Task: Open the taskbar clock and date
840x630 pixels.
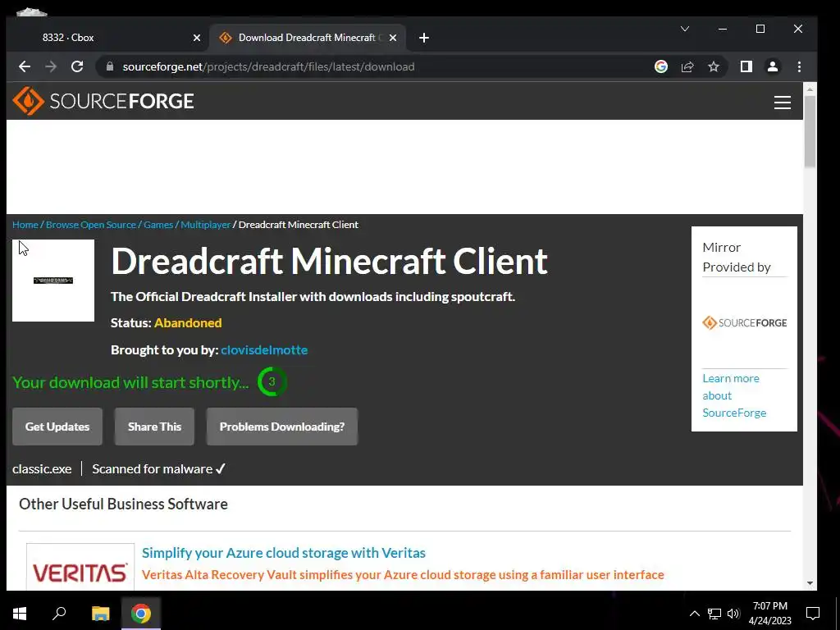Action: [x=769, y=614]
